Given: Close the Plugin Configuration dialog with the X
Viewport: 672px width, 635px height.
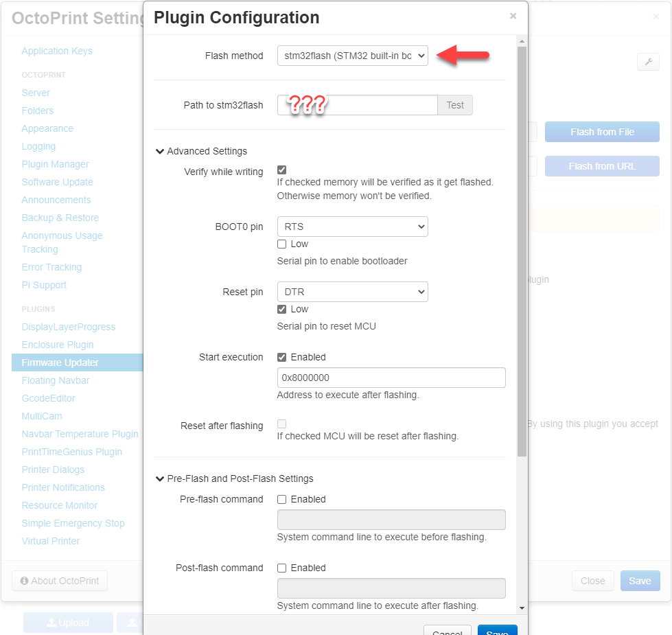Looking at the screenshot, I should tap(513, 16).
